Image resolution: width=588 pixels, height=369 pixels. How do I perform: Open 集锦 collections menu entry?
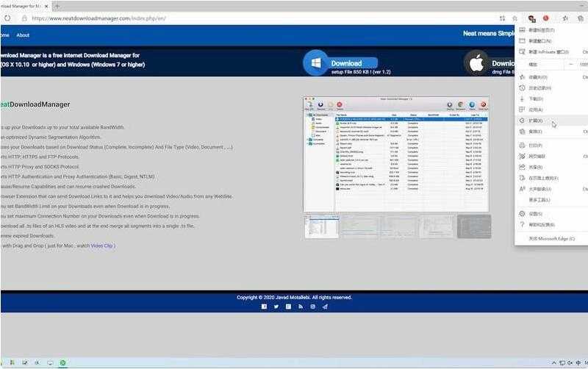552,132
